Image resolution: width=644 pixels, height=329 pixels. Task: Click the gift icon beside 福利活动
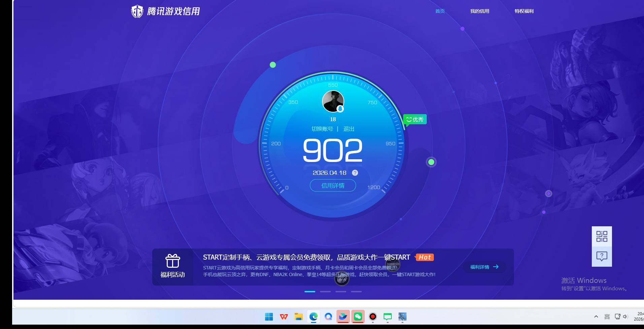[x=172, y=260]
